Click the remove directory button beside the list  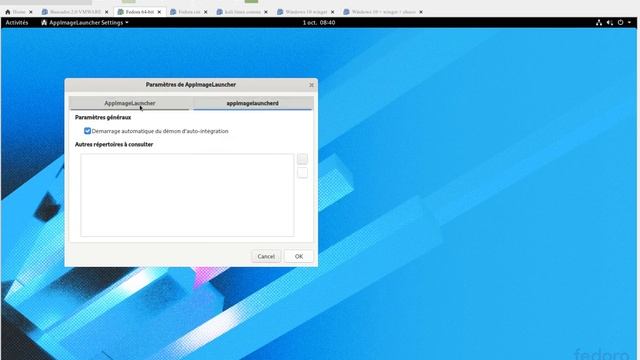click(302, 173)
